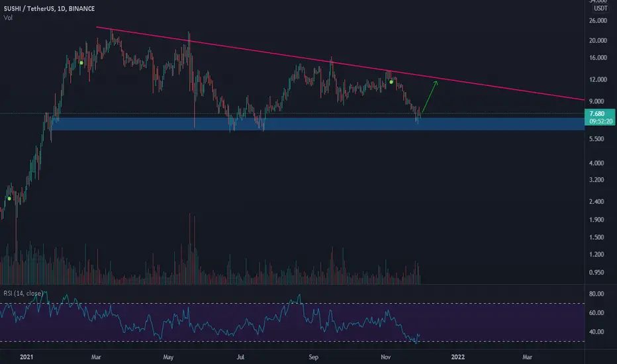The width and height of the screenshot is (617, 364).
Task: Click the USDT currency label
Action: [x=600, y=8]
